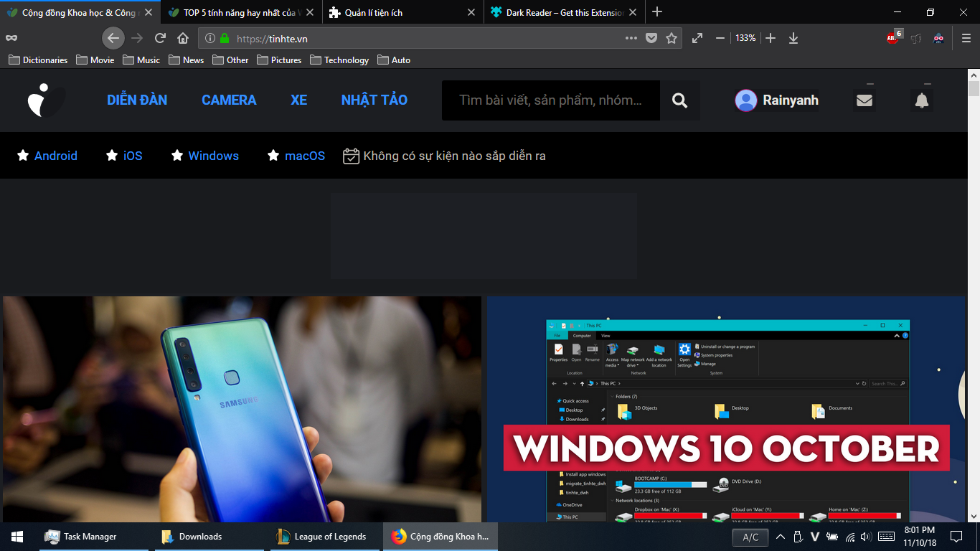Screen dimensions: 980x551
Task: Click the search magnifier button on Tinhte
Action: [680, 100]
